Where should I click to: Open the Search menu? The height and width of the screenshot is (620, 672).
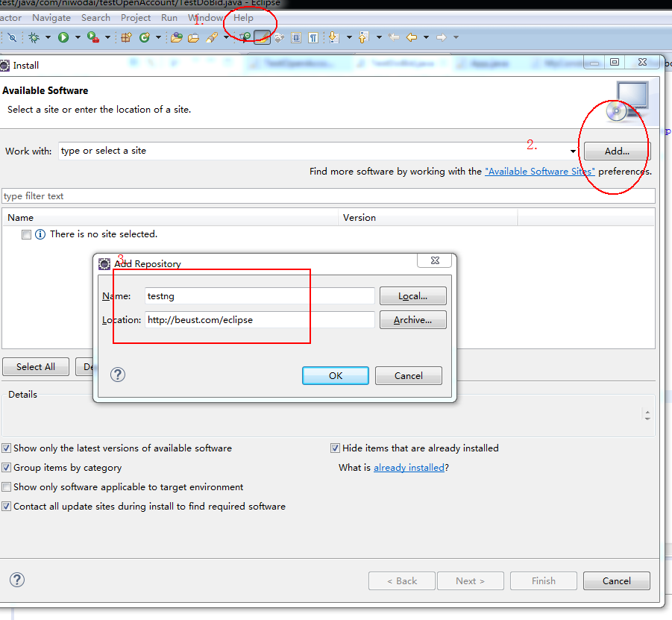(95, 18)
